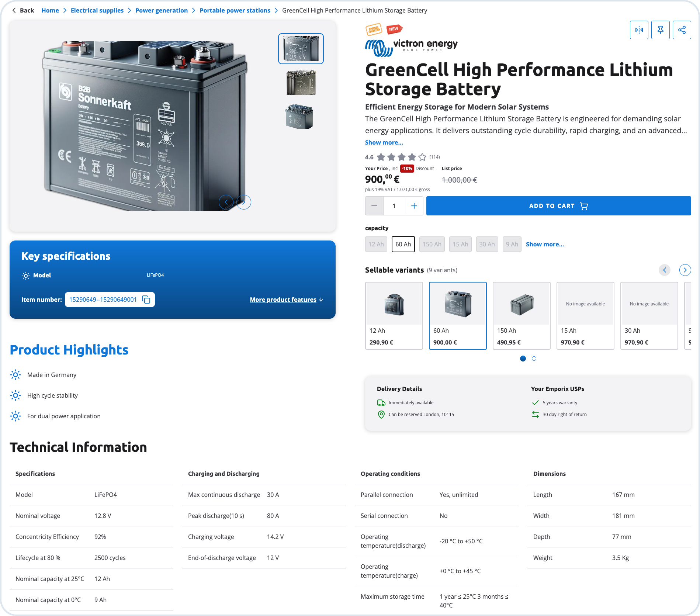Open the Home breadcrumb
Screen dimensions: 700x616
50,10
